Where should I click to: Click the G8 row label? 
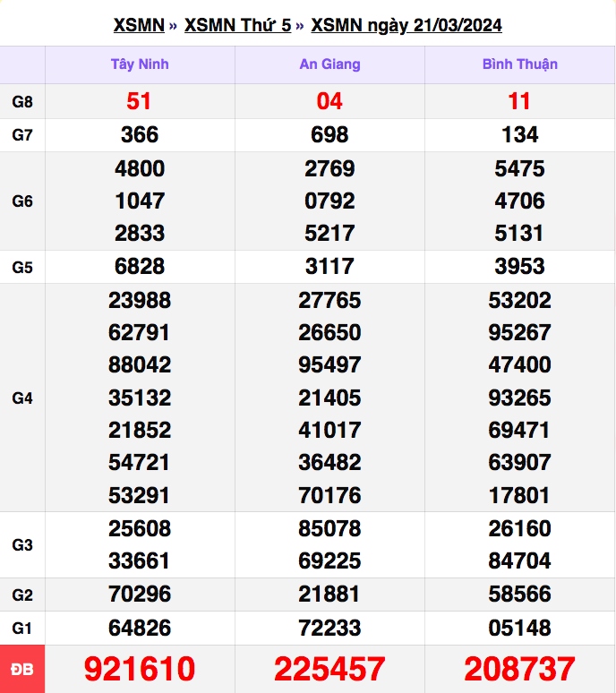[x=22, y=102]
